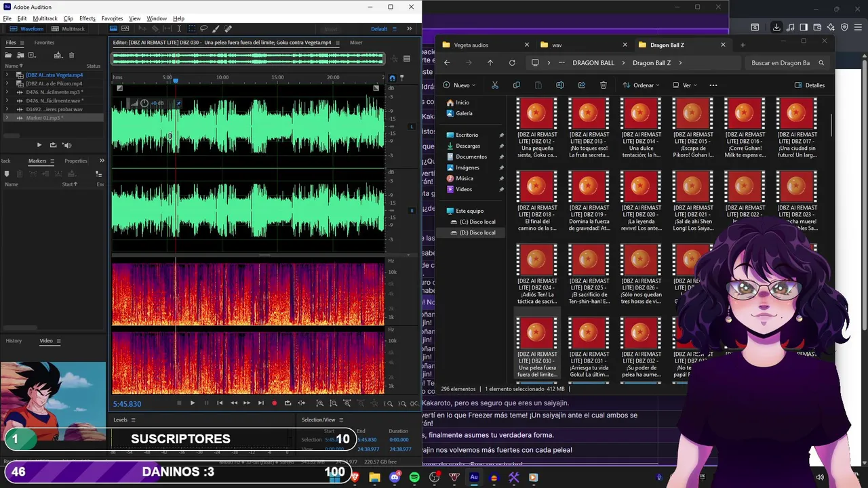Select the Lasso Selection tool
The height and width of the screenshot is (488, 868).
tap(203, 28)
